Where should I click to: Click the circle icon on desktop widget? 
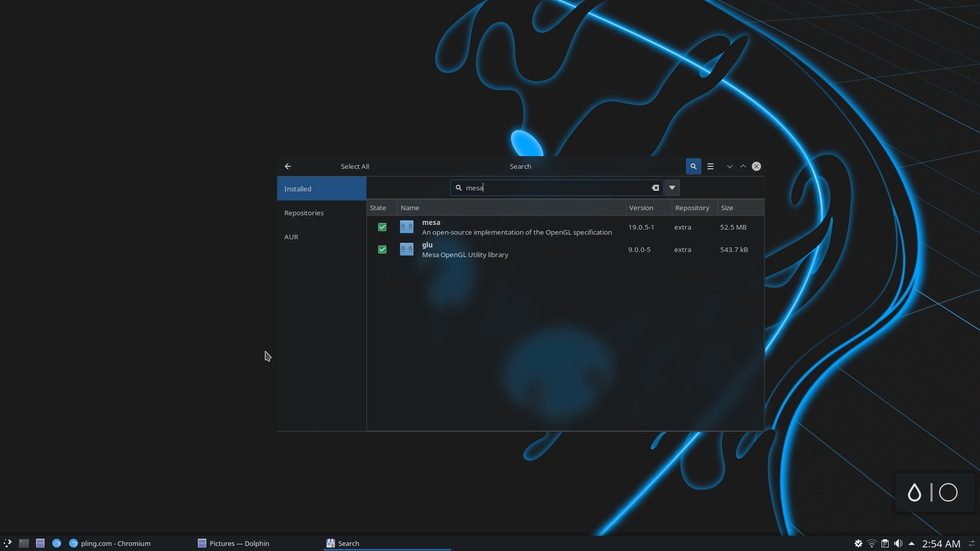coord(948,492)
